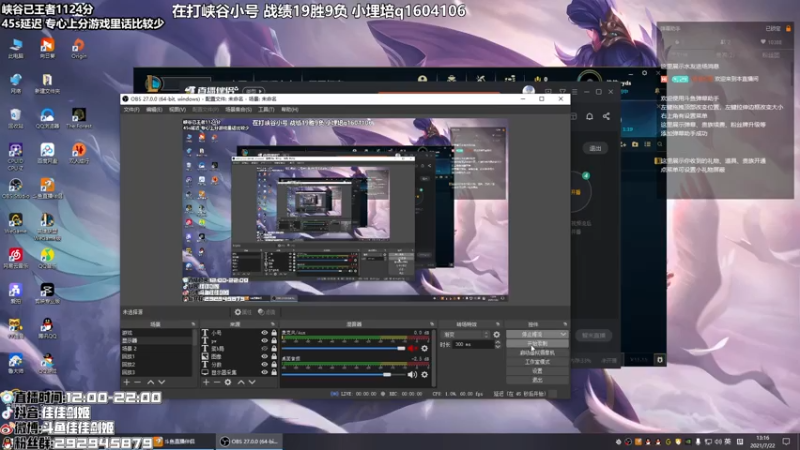
Task: Select the 显示器 scene
Action: [156, 340]
